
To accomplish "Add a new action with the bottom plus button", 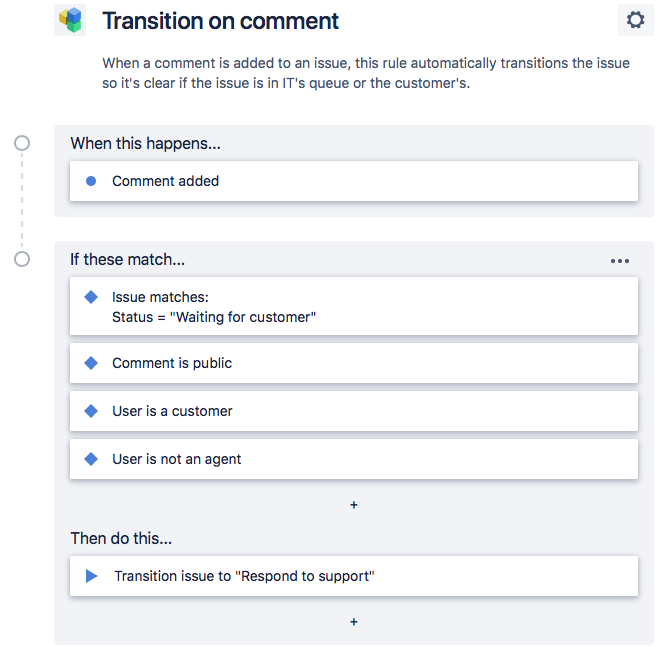I will (354, 622).
